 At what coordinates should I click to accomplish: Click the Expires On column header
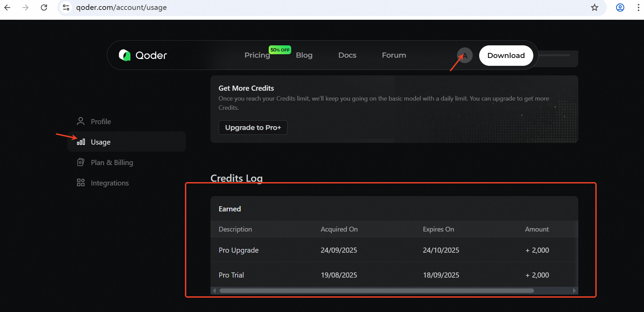tap(438, 229)
